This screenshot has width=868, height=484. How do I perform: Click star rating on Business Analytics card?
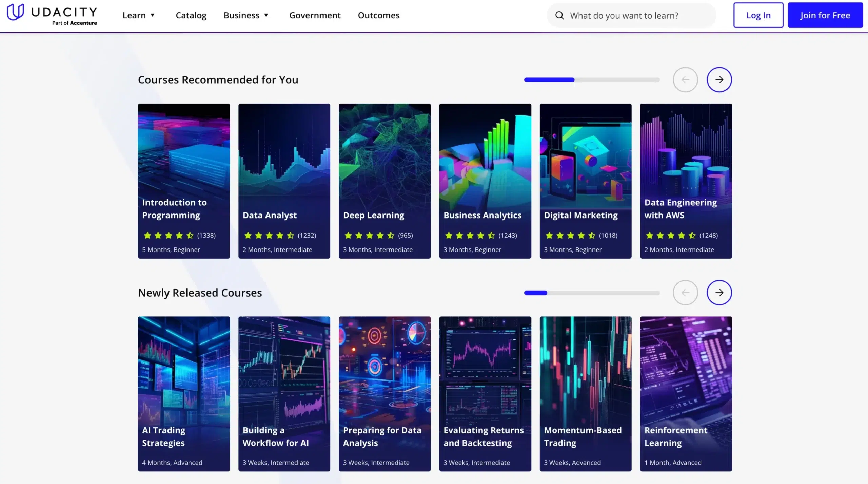pos(470,235)
